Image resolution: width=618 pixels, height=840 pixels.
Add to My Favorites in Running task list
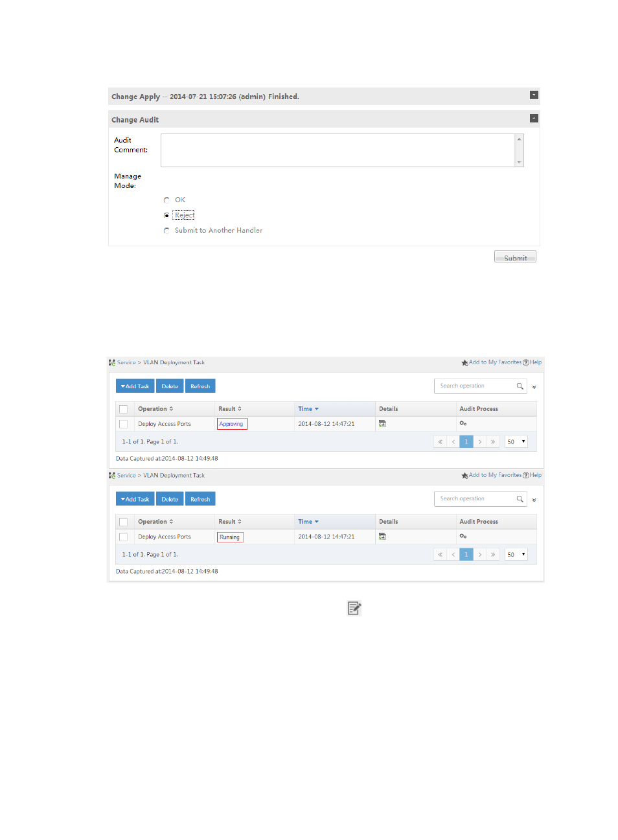492,476
